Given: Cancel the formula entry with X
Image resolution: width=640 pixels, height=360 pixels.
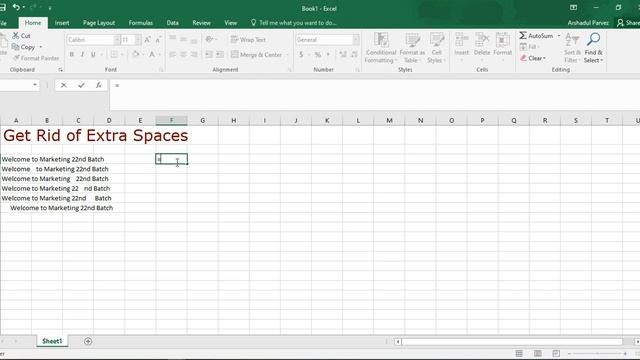Looking at the screenshot, I should coord(63,85).
